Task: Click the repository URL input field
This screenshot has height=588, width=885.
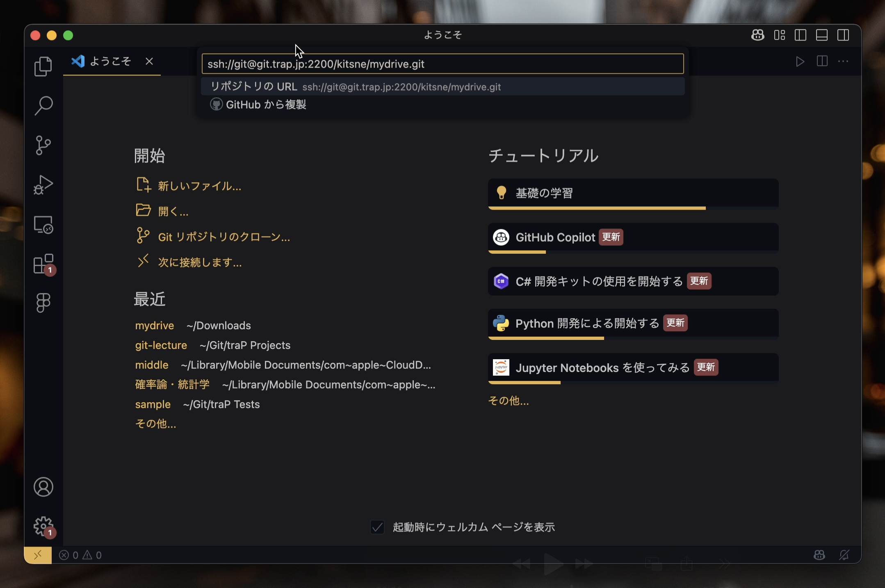Action: tap(442, 64)
